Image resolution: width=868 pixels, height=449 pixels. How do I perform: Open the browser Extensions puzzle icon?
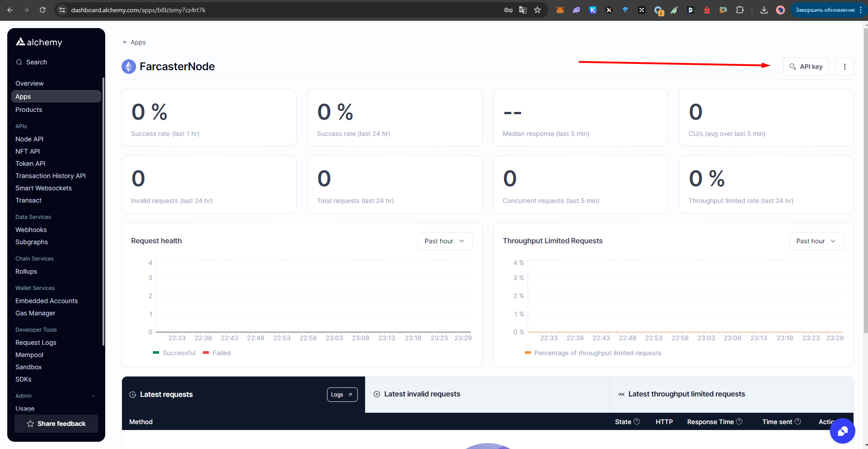[x=740, y=10]
